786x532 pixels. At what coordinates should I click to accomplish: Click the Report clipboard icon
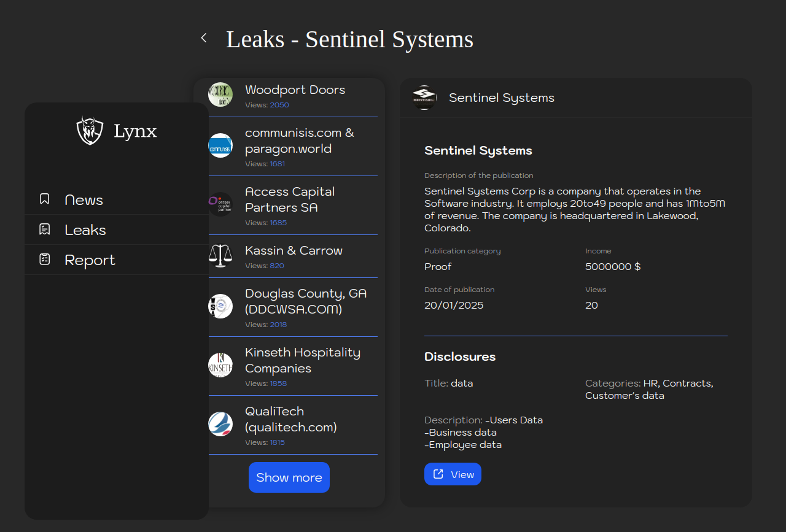click(x=45, y=260)
